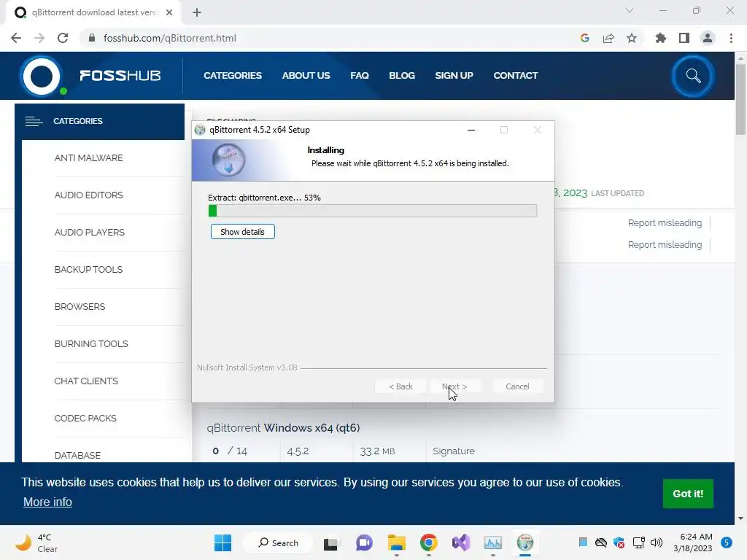Click Show details in the installer
The width and height of the screenshot is (747, 560).
[x=242, y=232]
